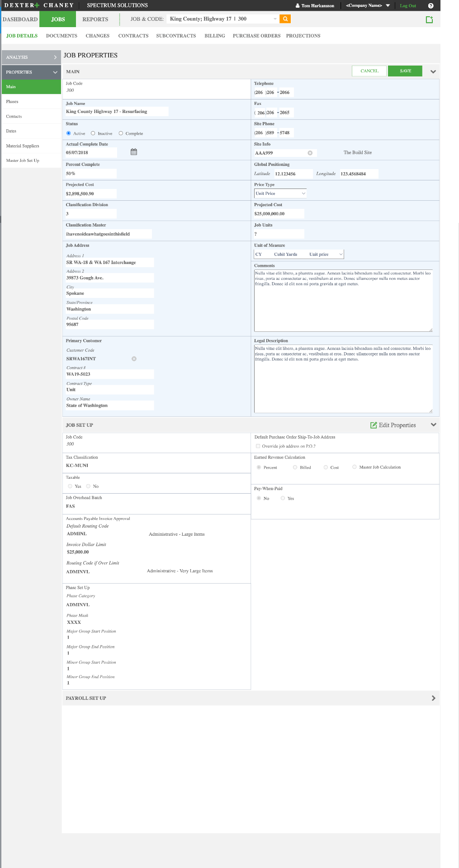Click the Job Name input field
The width and height of the screenshot is (459, 868).
(x=117, y=111)
